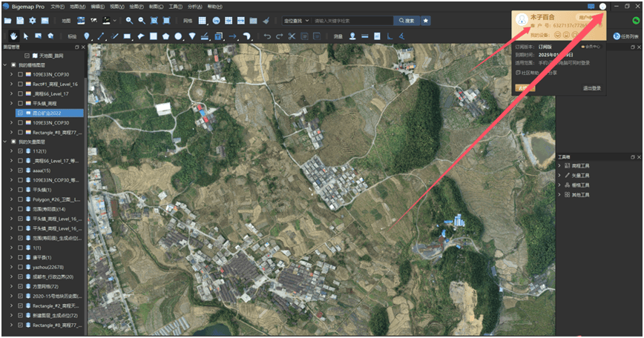Click the keyword search input field
This screenshot has height=338, width=644.
point(352,21)
